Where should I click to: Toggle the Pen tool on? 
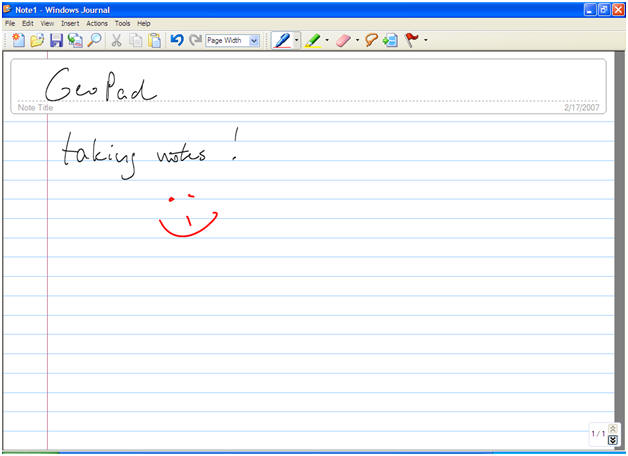point(281,41)
